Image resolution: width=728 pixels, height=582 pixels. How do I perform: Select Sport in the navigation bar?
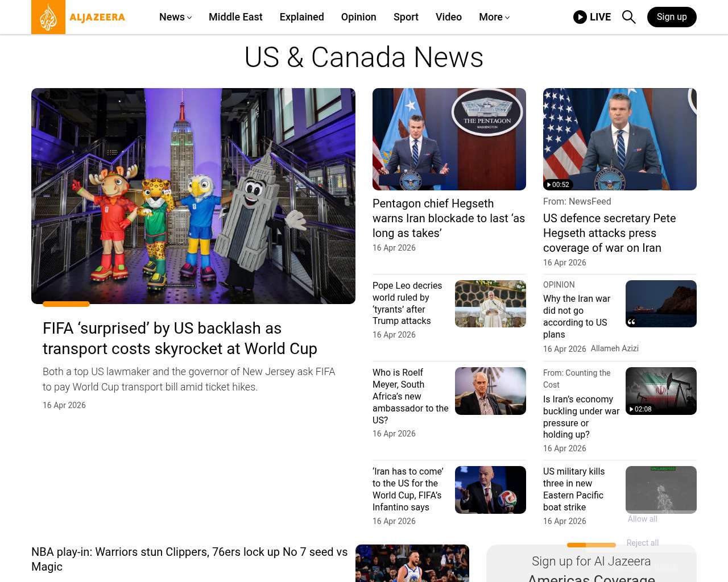coord(406,17)
